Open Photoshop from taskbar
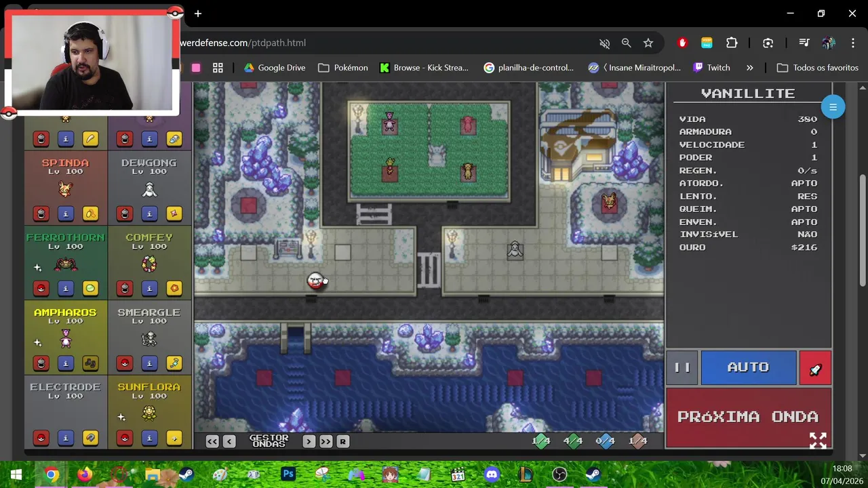 click(x=288, y=474)
